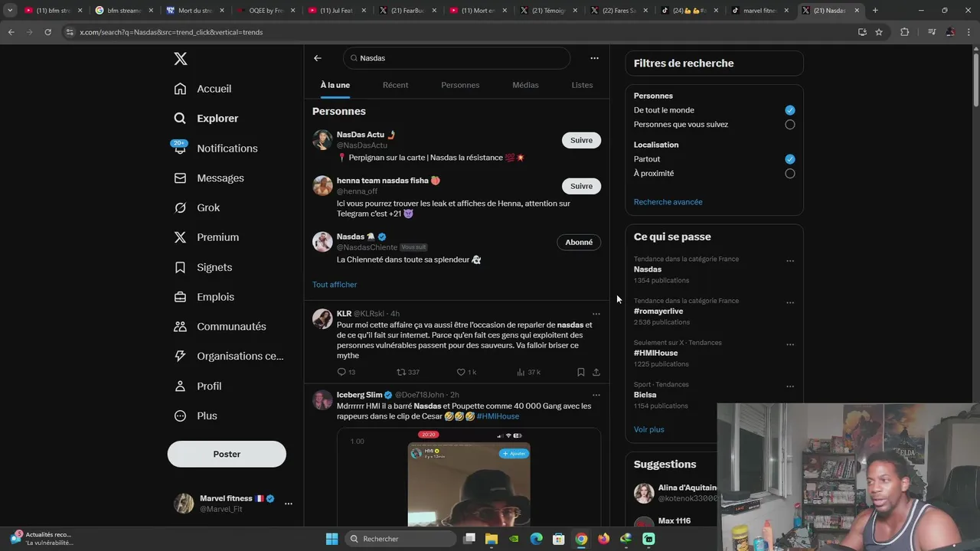This screenshot has width=980, height=551.
Task: Follow henna team nasdas fisha
Action: click(x=581, y=186)
